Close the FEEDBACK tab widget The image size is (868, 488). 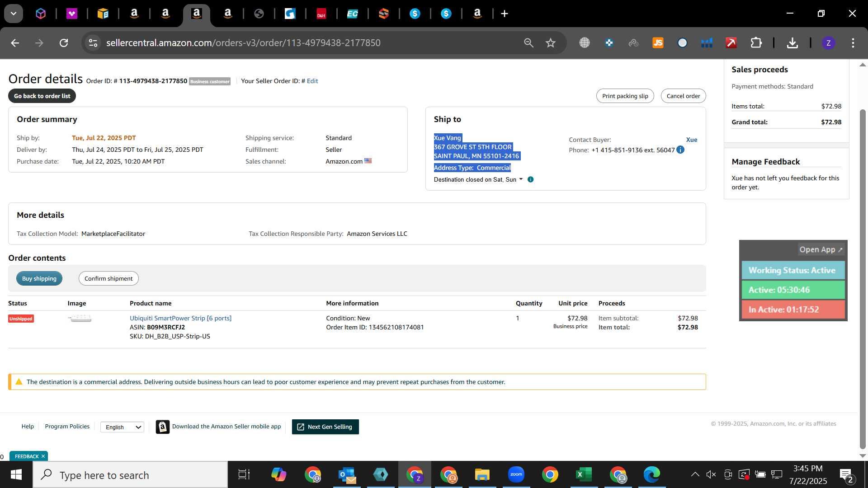pyautogui.click(x=43, y=456)
